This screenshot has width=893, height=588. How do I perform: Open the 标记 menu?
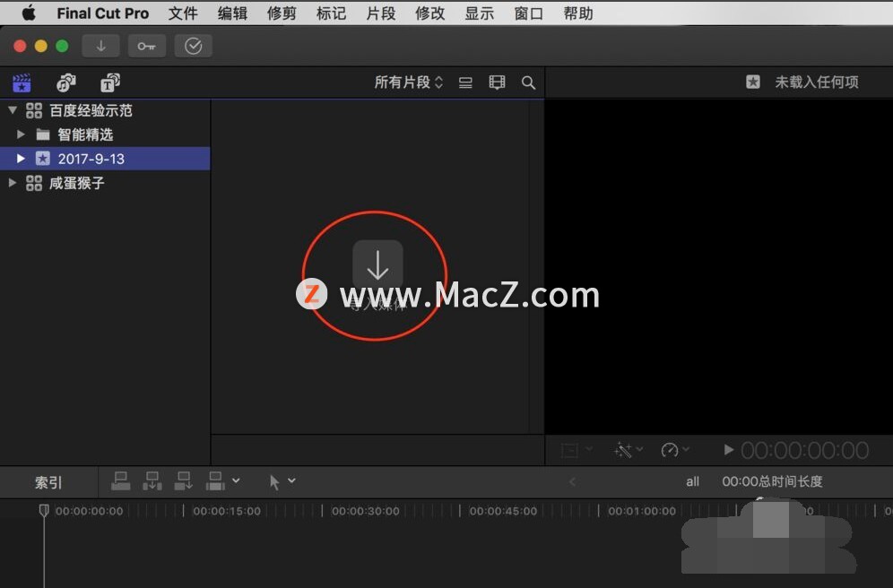(331, 13)
